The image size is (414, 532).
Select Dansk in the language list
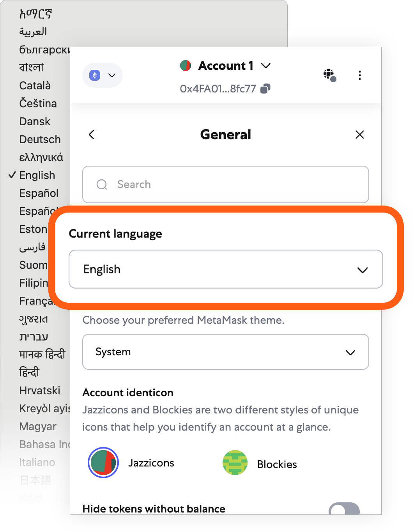pyautogui.click(x=35, y=122)
